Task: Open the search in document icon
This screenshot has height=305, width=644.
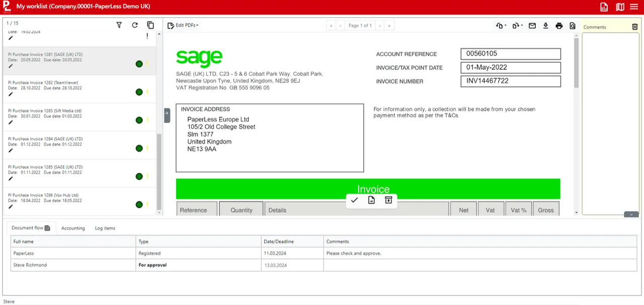Action: click(573, 26)
